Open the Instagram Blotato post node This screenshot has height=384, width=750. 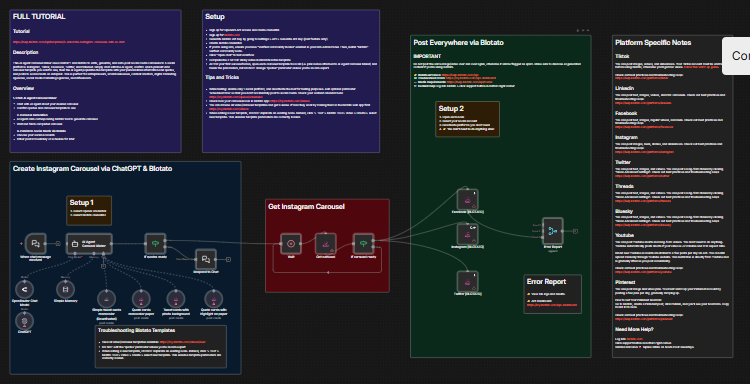point(467,234)
